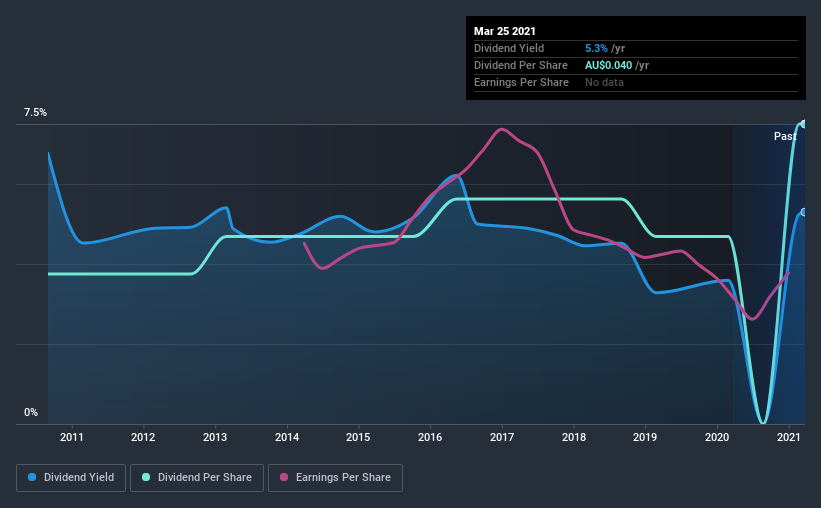Viewport: 821px width, 508px height.
Task: Select the 2015 x-axis label
Action: 358,437
